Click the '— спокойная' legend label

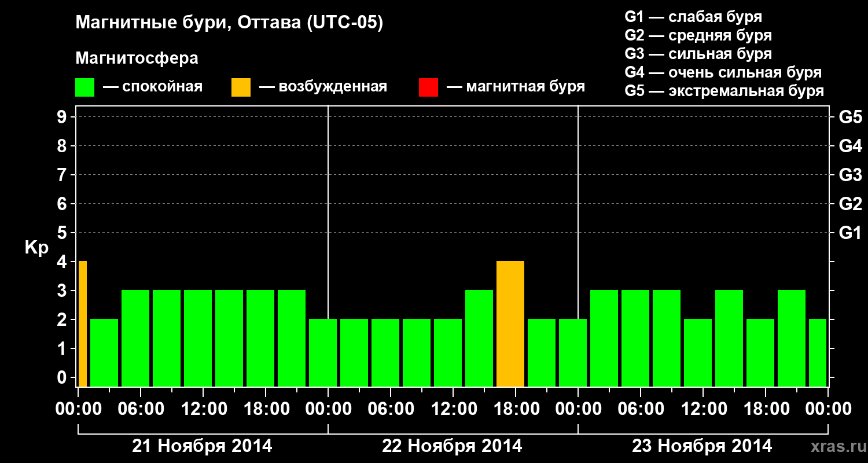[x=153, y=87]
